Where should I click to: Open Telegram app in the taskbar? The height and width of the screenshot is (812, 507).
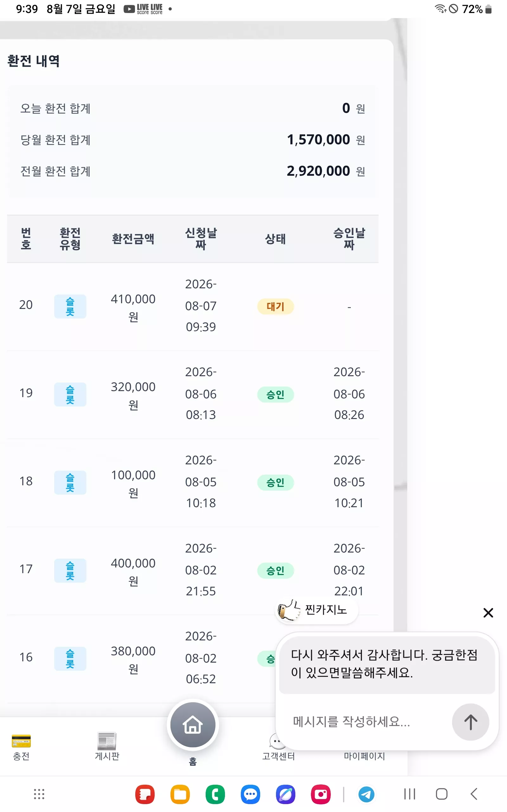click(366, 794)
